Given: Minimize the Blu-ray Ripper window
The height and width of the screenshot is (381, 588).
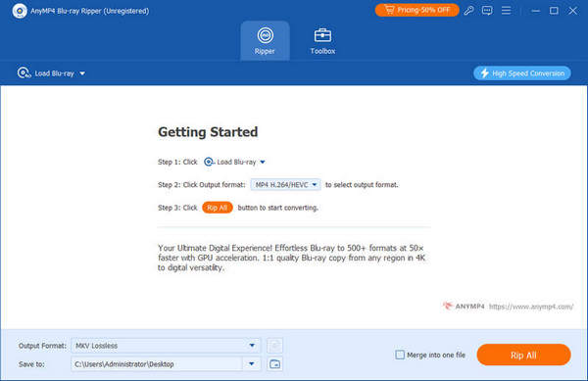Looking at the screenshot, I should (535, 11).
